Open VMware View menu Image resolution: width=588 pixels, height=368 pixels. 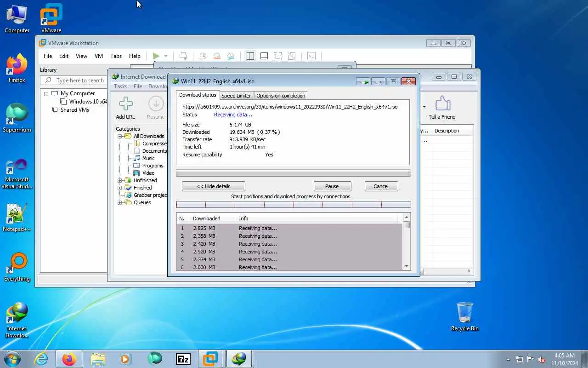pyautogui.click(x=81, y=56)
